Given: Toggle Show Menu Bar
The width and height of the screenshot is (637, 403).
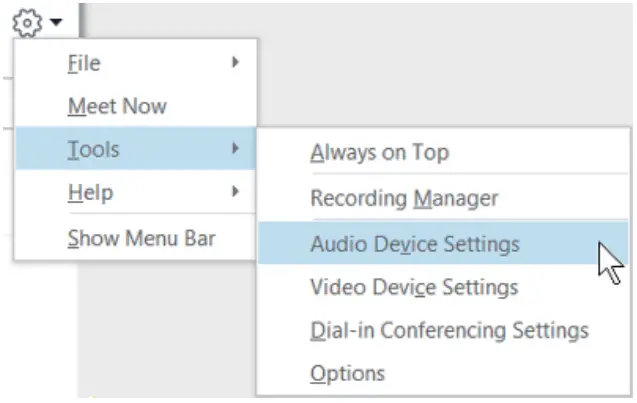Looking at the screenshot, I should (x=141, y=238).
